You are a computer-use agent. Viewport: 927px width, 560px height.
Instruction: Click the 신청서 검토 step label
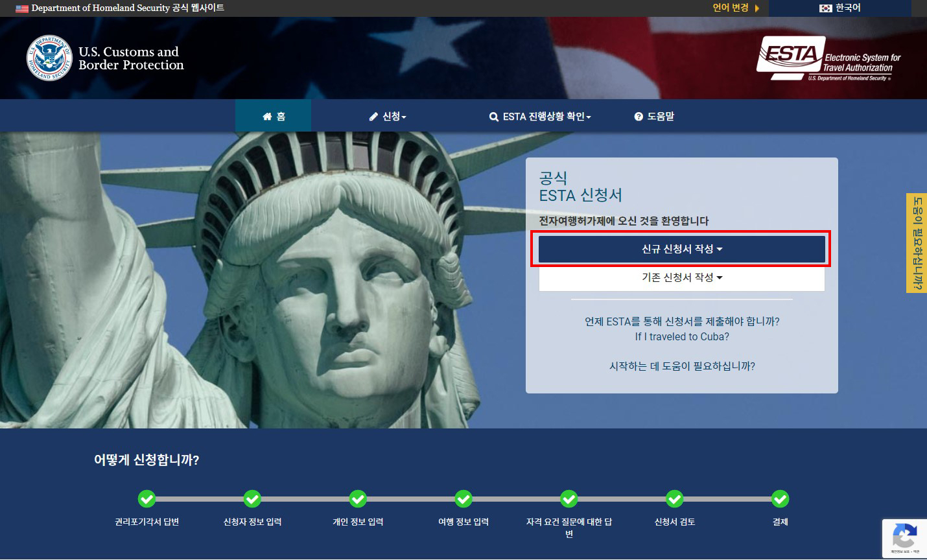pyautogui.click(x=675, y=522)
